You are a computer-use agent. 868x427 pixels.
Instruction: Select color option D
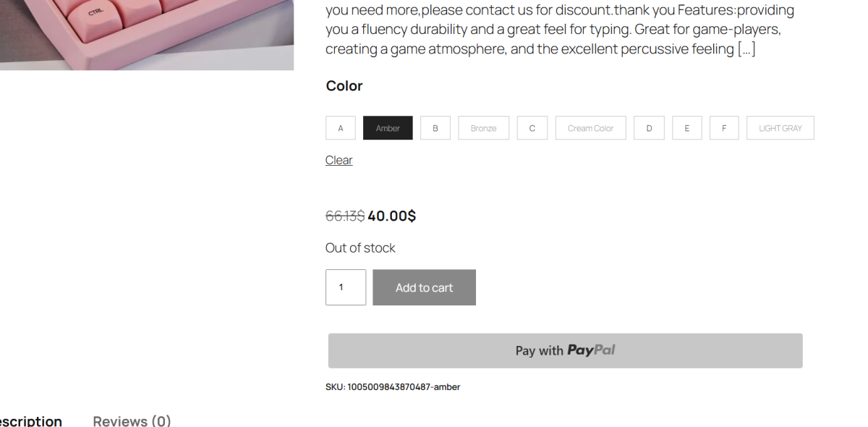[x=649, y=128]
